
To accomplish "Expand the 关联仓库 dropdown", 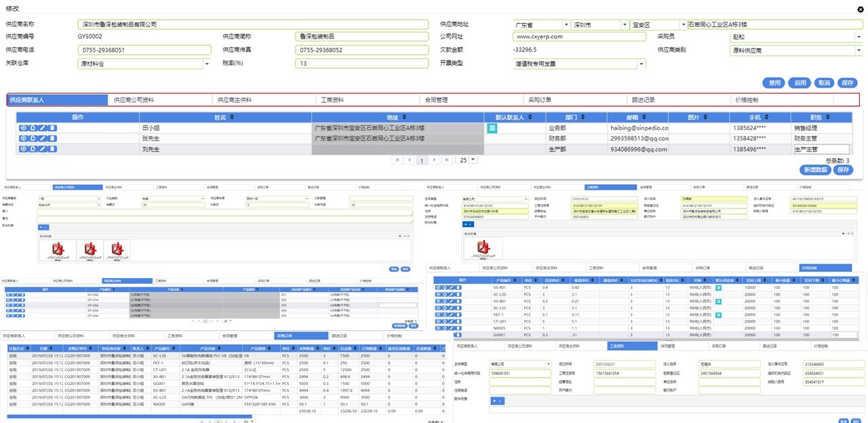I will pyautogui.click(x=206, y=64).
